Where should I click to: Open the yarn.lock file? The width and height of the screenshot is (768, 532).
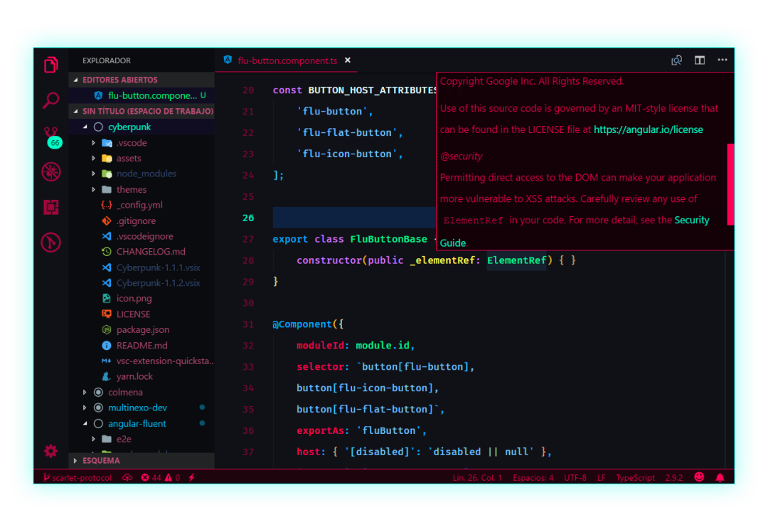142,377
